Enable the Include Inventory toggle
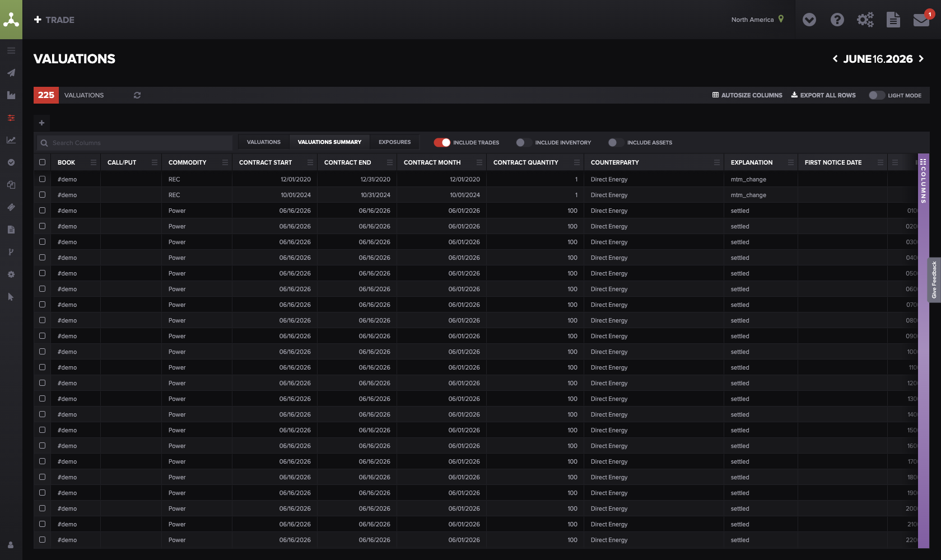This screenshot has height=560, width=941. (x=524, y=142)
